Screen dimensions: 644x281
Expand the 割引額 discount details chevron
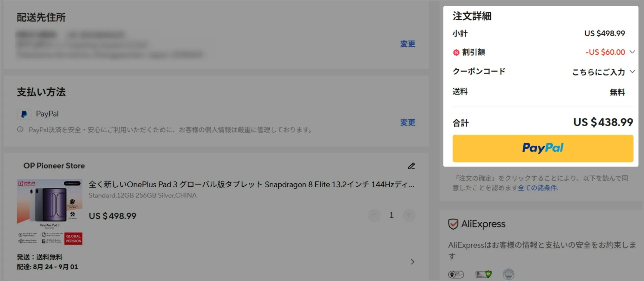(x=632, y=52)
